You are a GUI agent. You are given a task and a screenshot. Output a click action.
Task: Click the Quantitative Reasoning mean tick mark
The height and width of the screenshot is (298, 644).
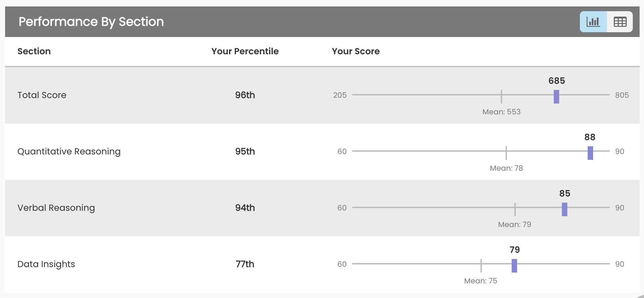pos(506,153)
